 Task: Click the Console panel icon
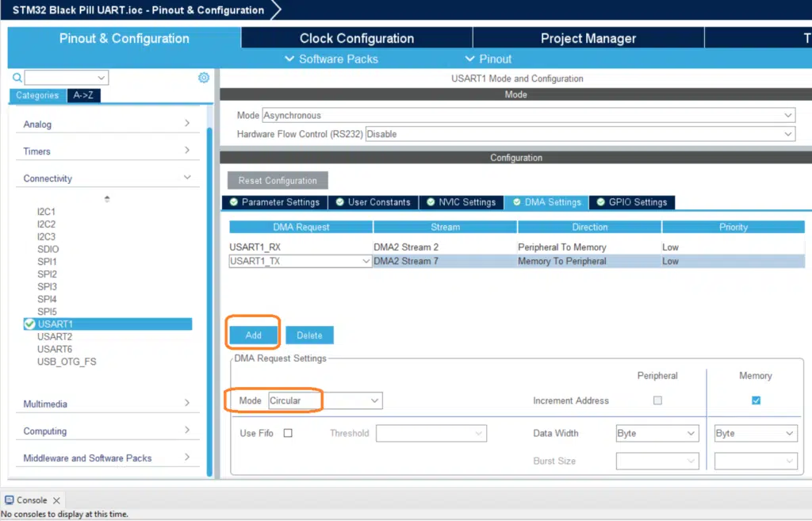point(9,500)
